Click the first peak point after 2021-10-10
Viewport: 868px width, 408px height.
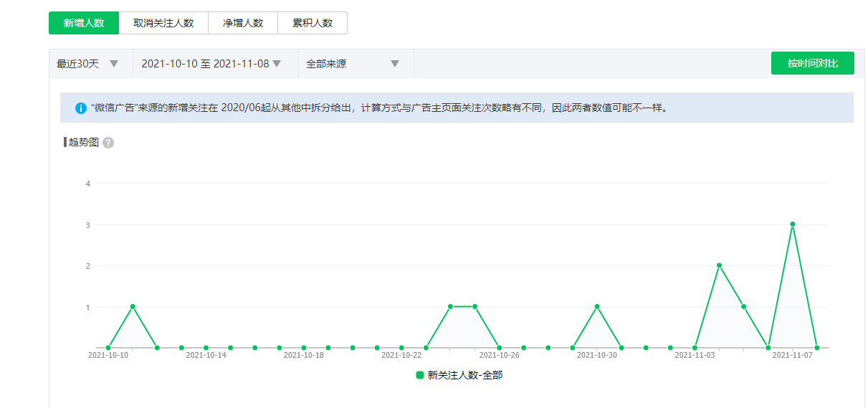tap(133, 307)
